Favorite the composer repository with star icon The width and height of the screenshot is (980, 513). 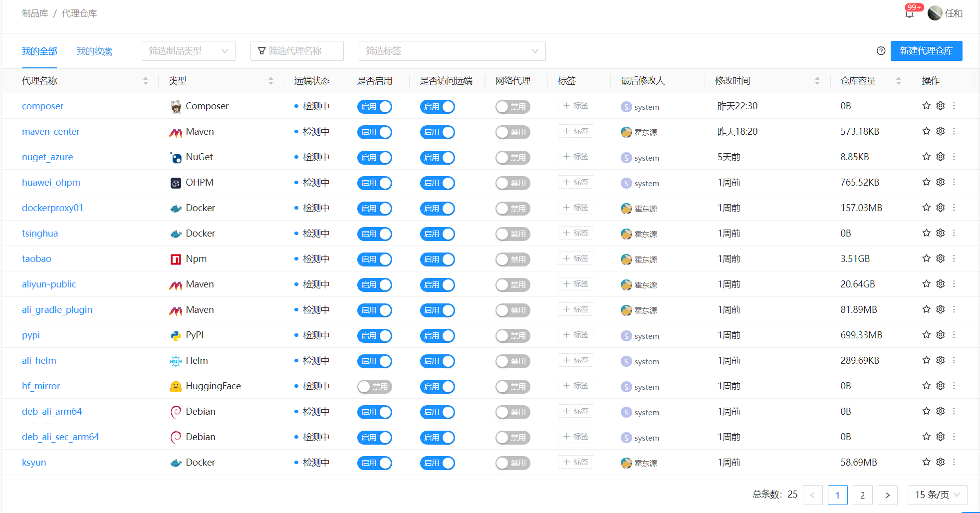click(x=926, y=106)
